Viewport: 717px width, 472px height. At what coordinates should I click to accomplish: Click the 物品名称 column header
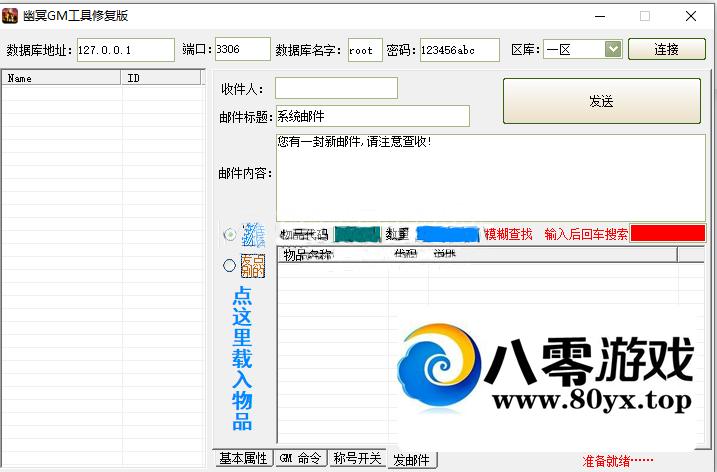(x=307, y=255)
